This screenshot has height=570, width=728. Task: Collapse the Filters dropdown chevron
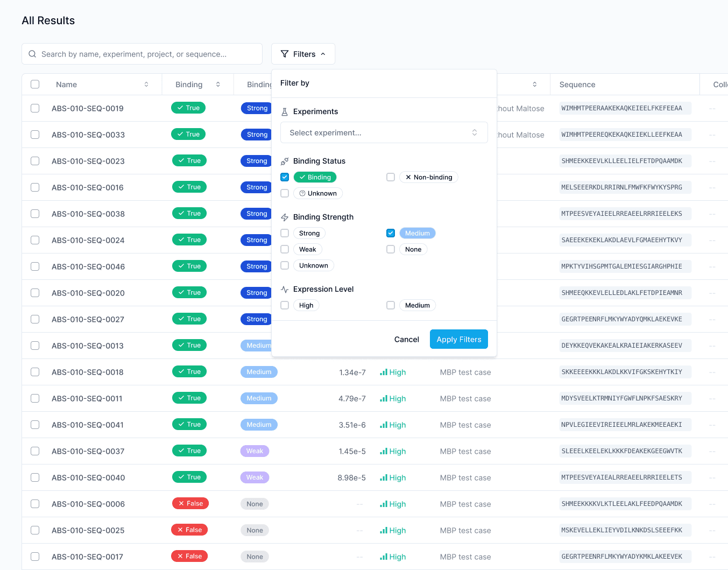tap(323, 54)
